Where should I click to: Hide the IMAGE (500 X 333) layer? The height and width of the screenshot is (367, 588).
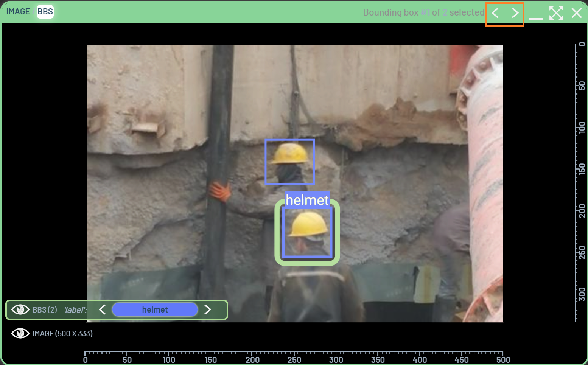[20, 334]
